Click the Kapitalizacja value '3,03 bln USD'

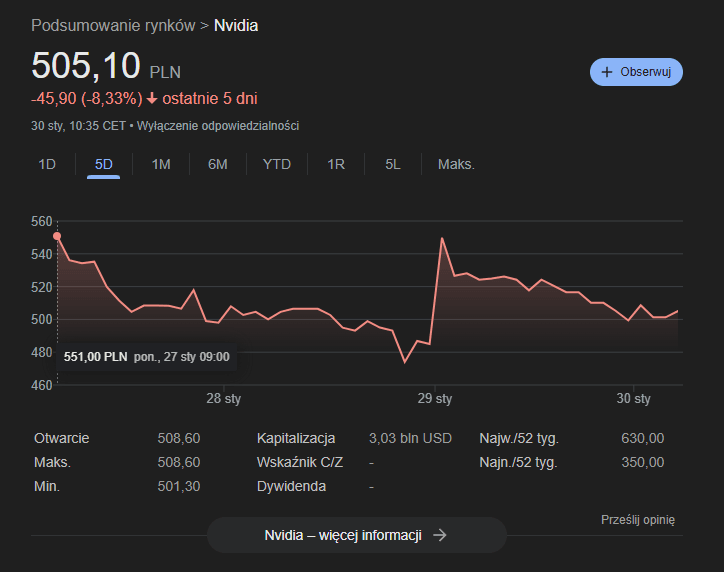click(x=410, y=438)
